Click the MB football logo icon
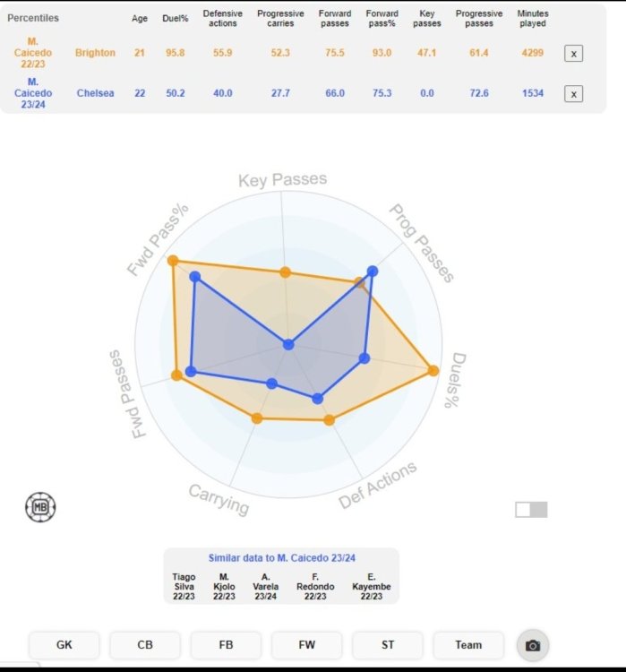Image resolution: width=626 pixels, height=672 pixels. click(40, 507)
